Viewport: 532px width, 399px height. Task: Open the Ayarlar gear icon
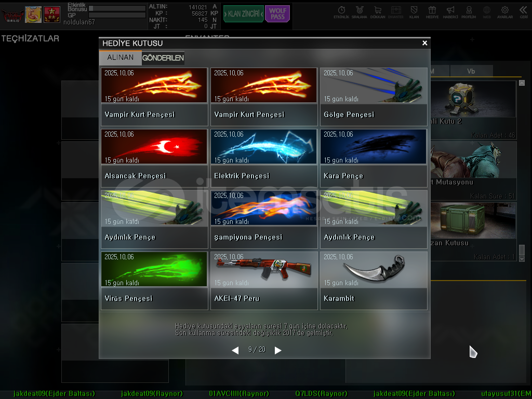(505, 12)
